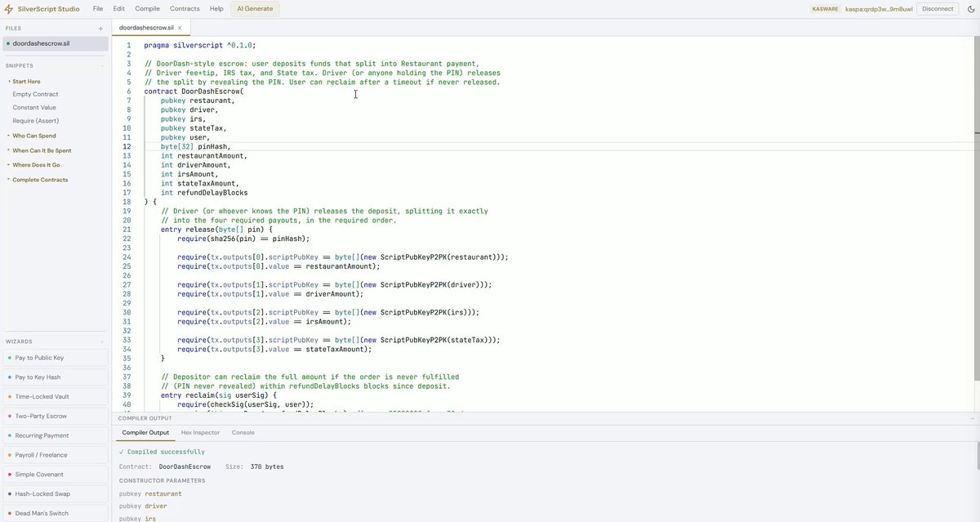The image size is (980, 522).
Task: Close the doordashescrow.sil editor tab
Action: click(x=180, y=28)
